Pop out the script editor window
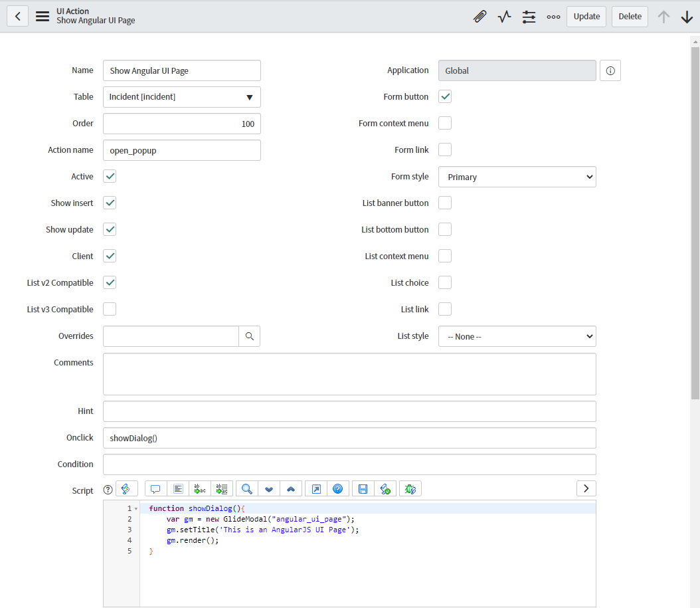The image size is (700, 608). 315,488
